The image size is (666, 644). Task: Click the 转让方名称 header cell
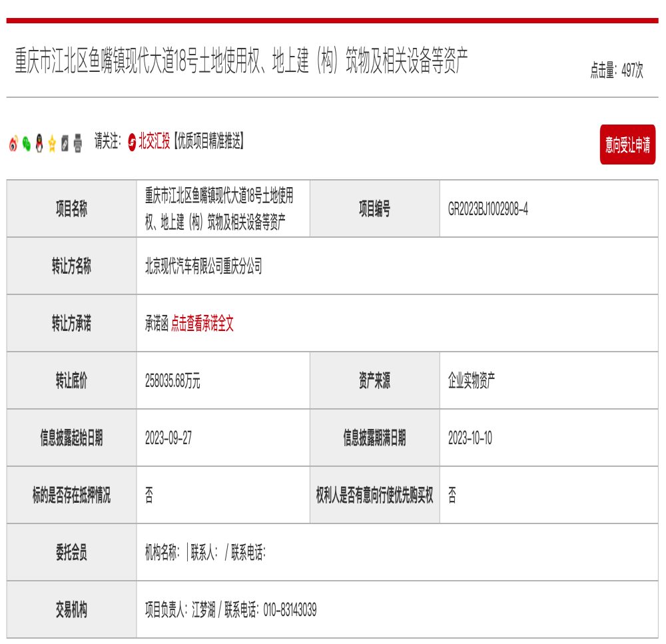(x=71, y=266)
